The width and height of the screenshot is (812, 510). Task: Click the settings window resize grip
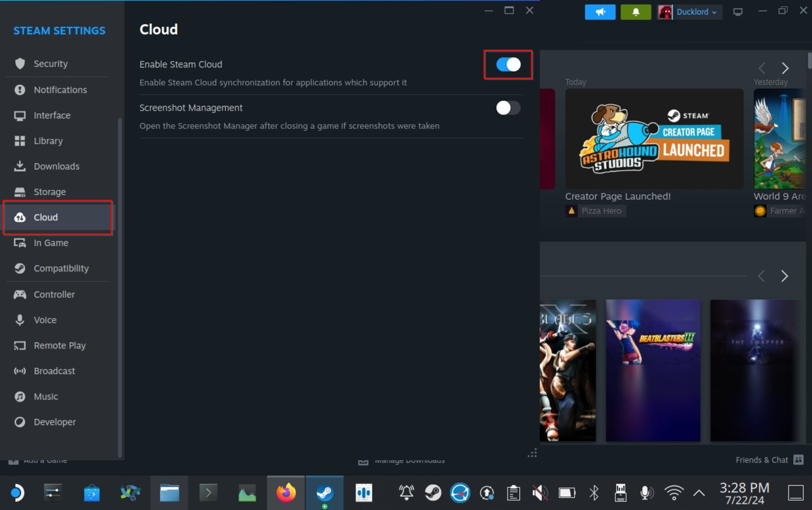pyautogui.click(x=532, y=453)
